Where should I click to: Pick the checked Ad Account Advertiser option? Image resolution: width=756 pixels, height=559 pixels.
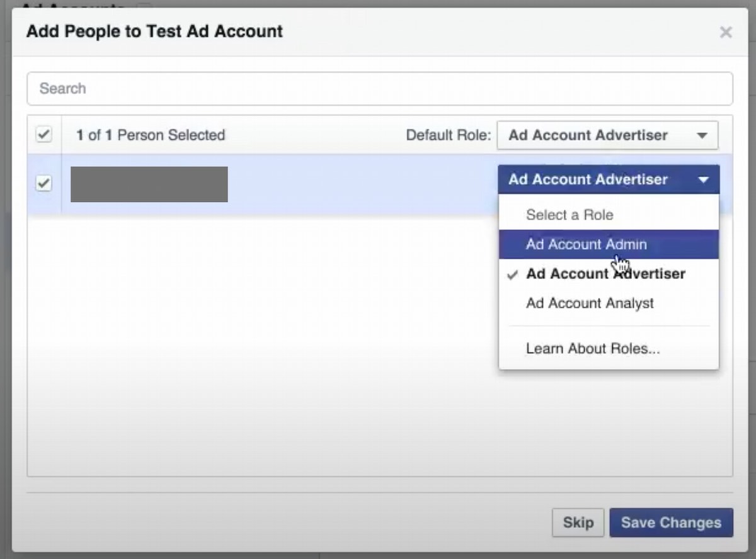[605, 274]
